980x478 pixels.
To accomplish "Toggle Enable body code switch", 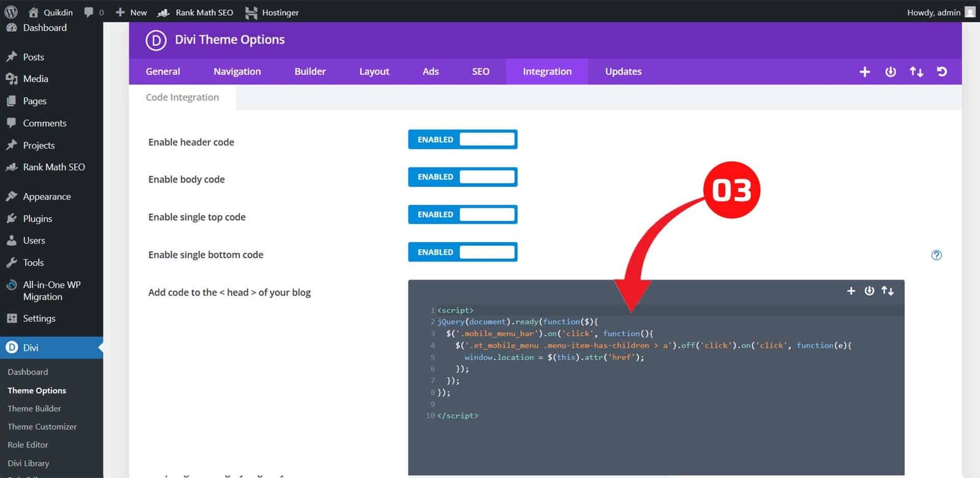I will [463, 177].
